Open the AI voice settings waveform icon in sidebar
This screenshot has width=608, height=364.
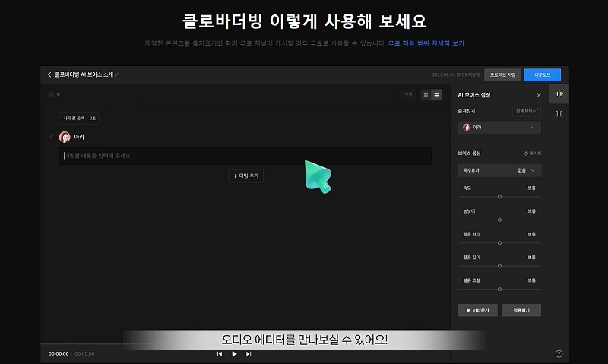click(x=559, y=93)
